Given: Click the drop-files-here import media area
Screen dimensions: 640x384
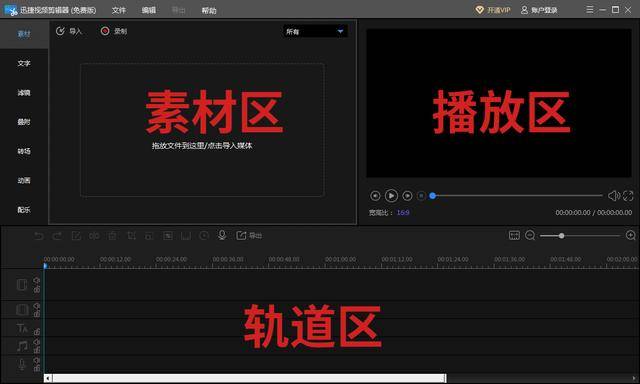Looking at the screenshot, I should [x=202, y=130].
